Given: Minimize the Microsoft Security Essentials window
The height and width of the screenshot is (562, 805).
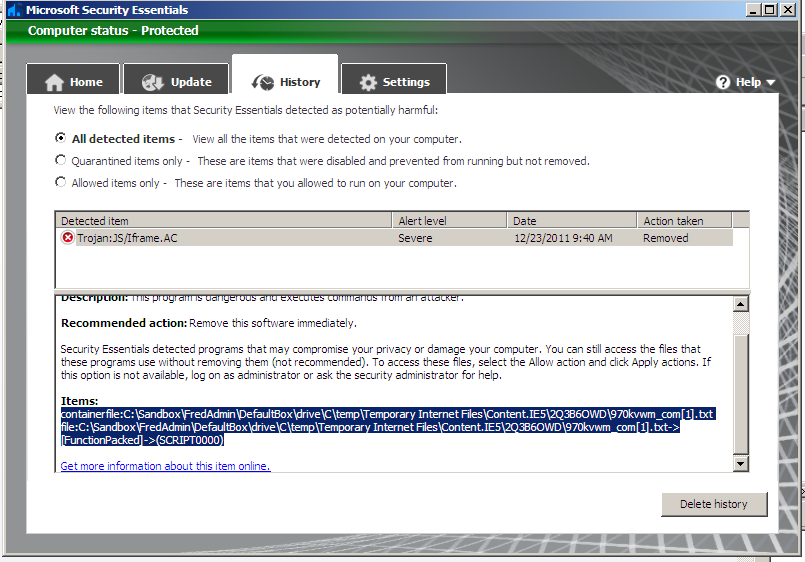Looking at the screenshot, I should click(x=753, y=10).
